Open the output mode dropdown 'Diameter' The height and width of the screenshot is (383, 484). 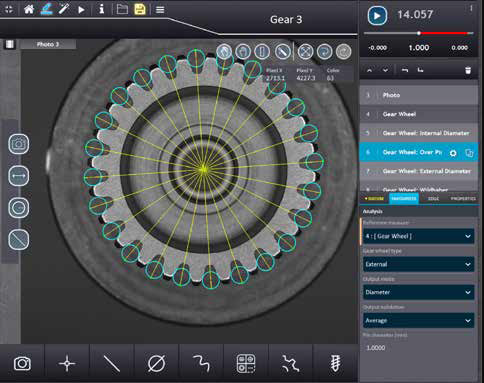click(418, 292)
